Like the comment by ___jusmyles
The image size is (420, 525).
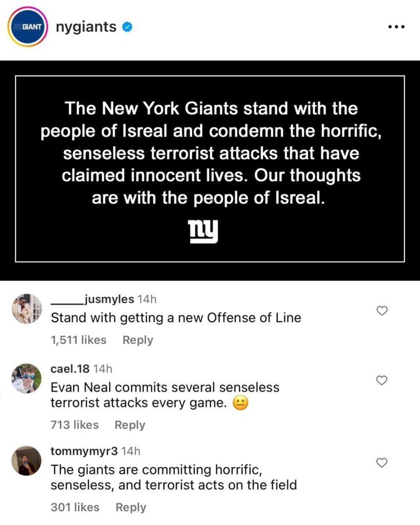(x=381, y=310)
